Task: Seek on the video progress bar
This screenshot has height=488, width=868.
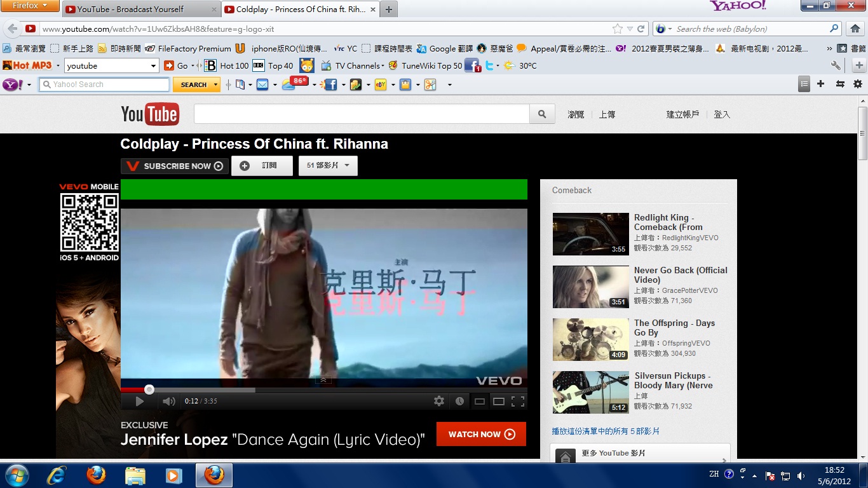Action: [x=324, y=390]
